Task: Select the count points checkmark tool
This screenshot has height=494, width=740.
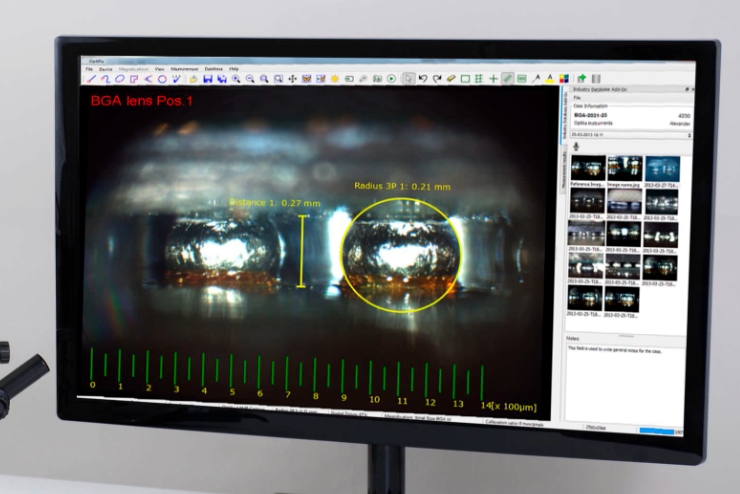Action: [177, 79]
